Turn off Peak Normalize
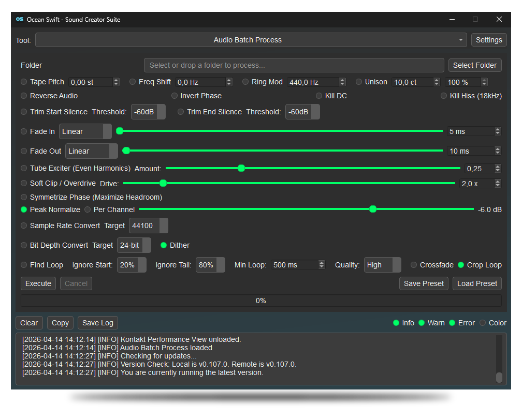Viewport: 522px width, 420px height. [x=24, y=209]
